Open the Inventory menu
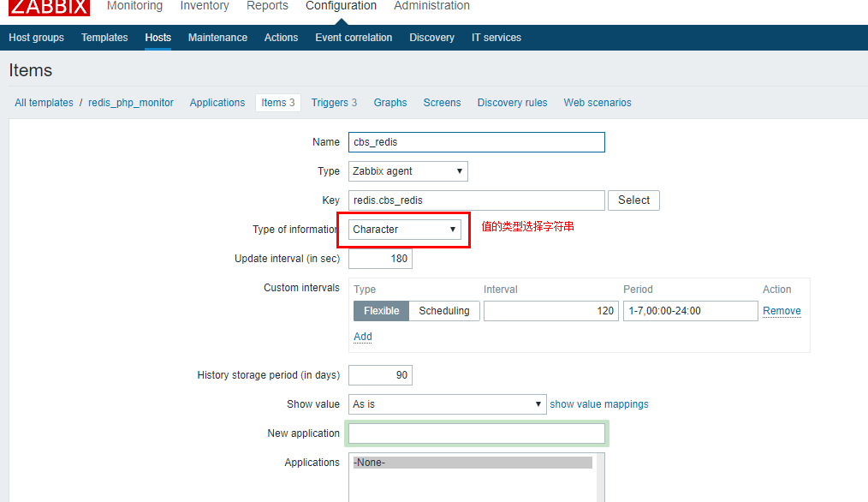 click(205, 5)
